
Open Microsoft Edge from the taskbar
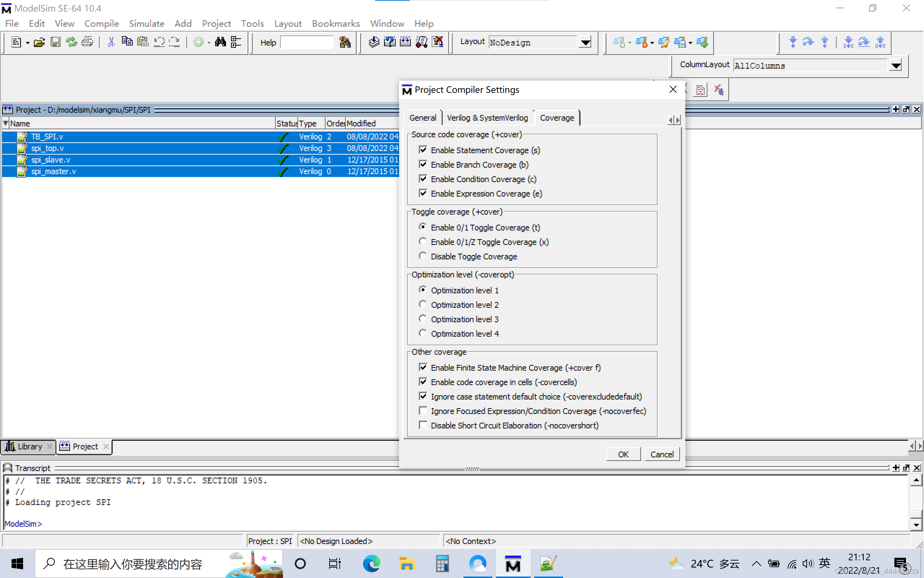point(371,564)
